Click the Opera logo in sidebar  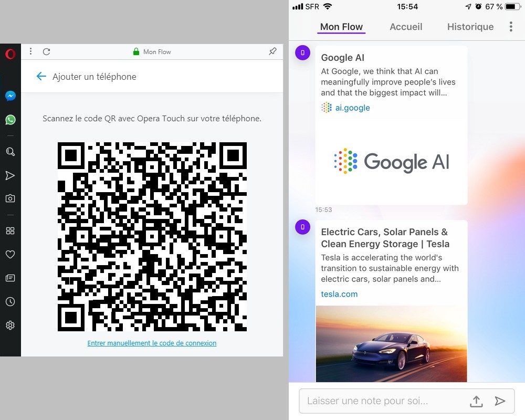[x=10, y=54]
